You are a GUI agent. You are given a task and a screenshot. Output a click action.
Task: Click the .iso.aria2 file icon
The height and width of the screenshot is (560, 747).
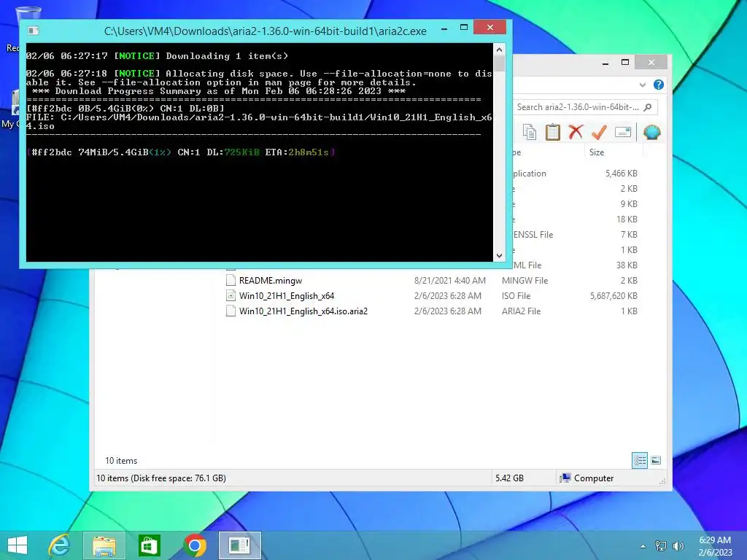pyautogui.click(x=231, y=311)
